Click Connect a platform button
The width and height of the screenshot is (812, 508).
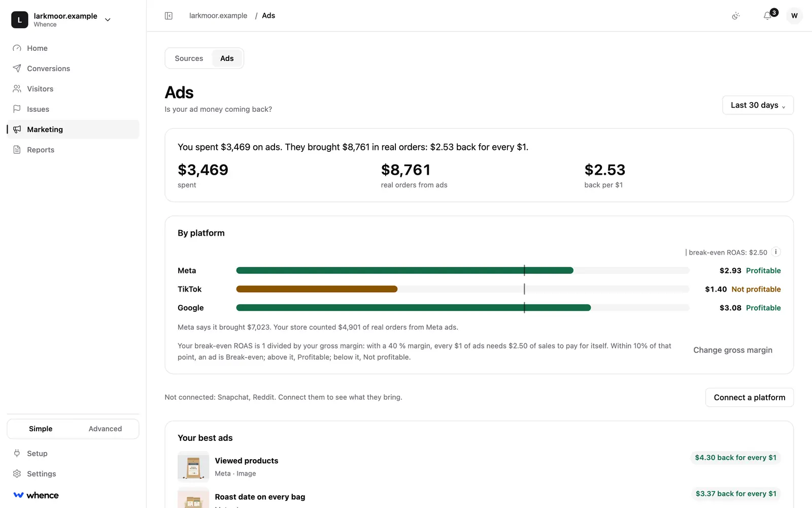(x=750, y=397)
